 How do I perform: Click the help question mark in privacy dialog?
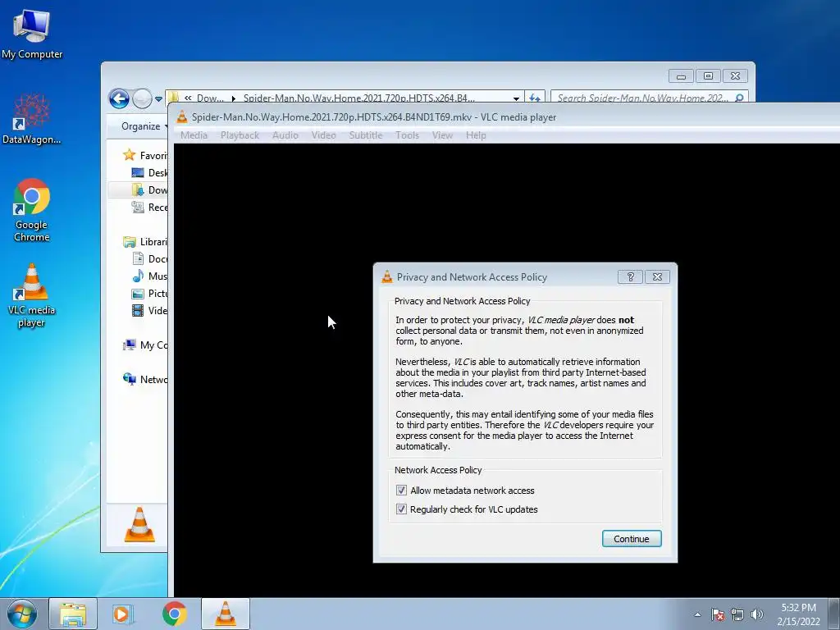click(630, 277)
